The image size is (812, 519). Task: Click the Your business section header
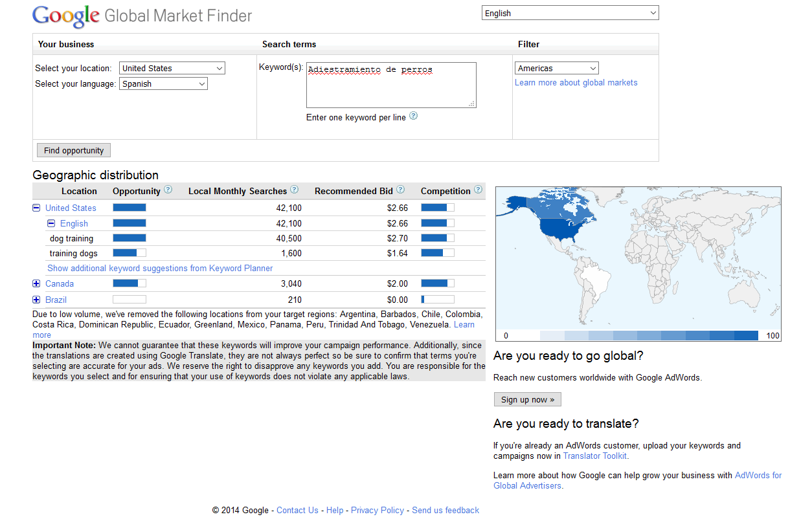pos(66,44)
